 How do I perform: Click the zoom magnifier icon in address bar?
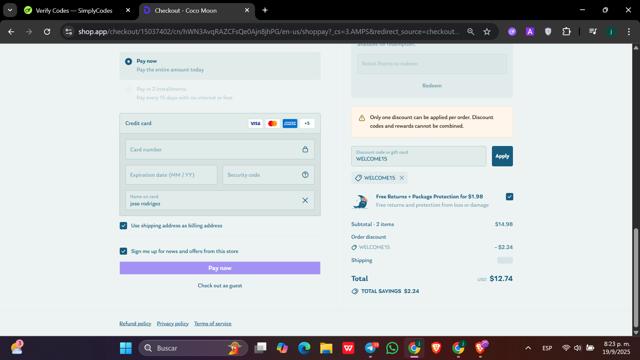coord(471,31)
